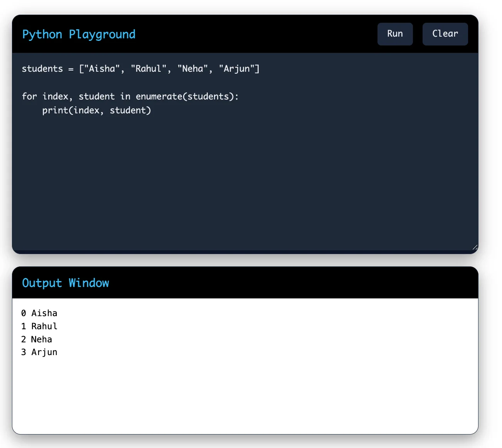Click the 'Output Window' heading
502x448 pixels.
[x=66, y=283]
